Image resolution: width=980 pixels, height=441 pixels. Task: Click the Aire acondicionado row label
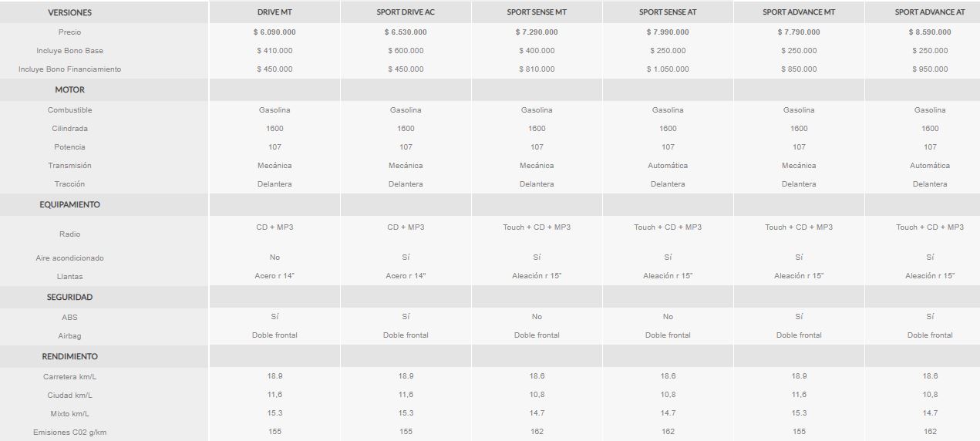[69, 258]
